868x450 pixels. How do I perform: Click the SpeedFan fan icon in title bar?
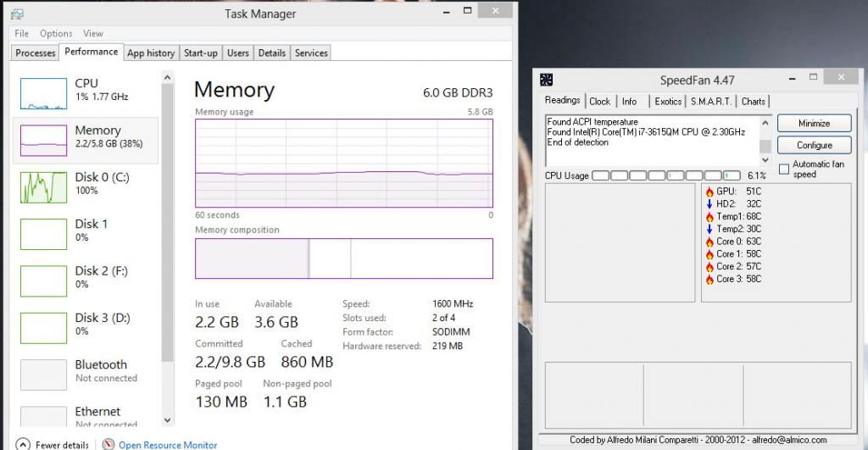tap(547, 80)
